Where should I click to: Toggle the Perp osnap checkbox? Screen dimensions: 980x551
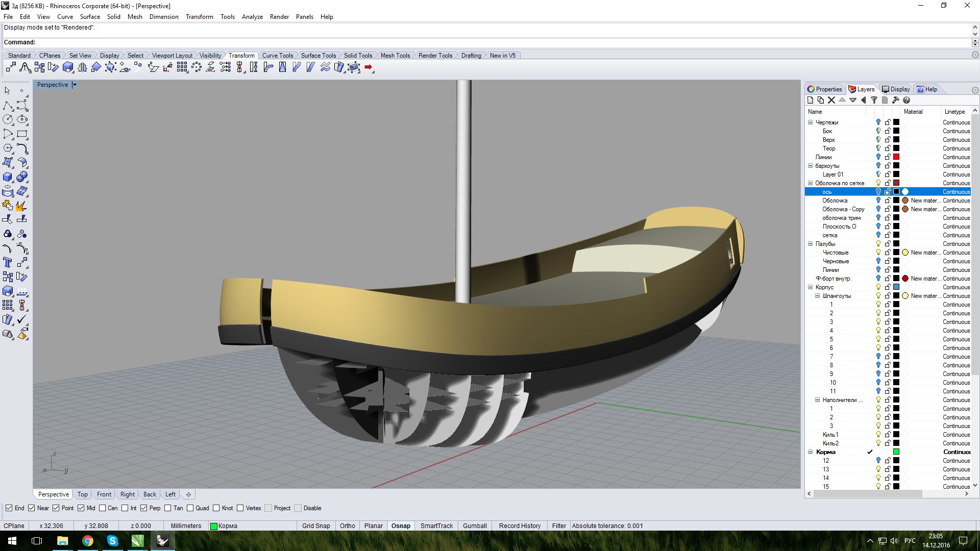point(144,508)
